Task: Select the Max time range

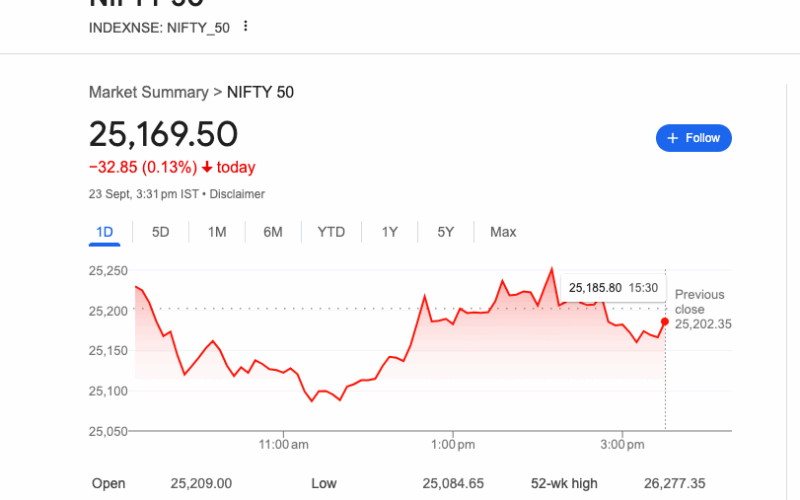Action: [503, 232]
